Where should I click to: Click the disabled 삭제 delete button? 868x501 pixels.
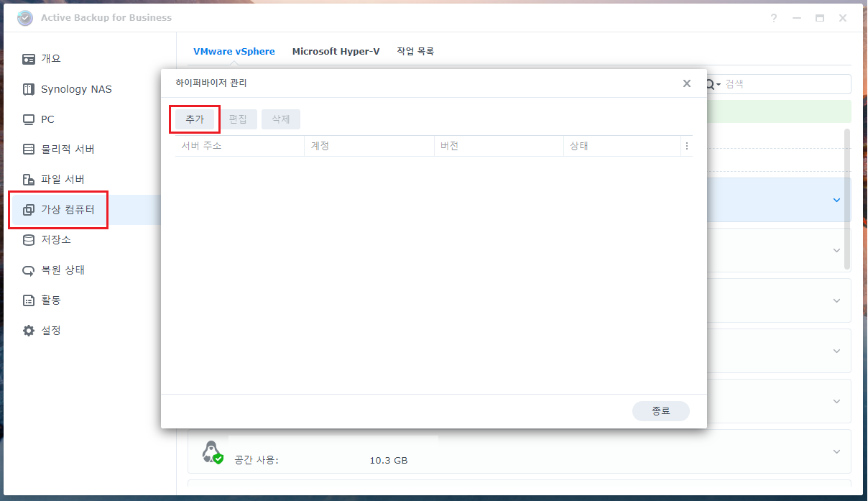(x=281, y=119)
